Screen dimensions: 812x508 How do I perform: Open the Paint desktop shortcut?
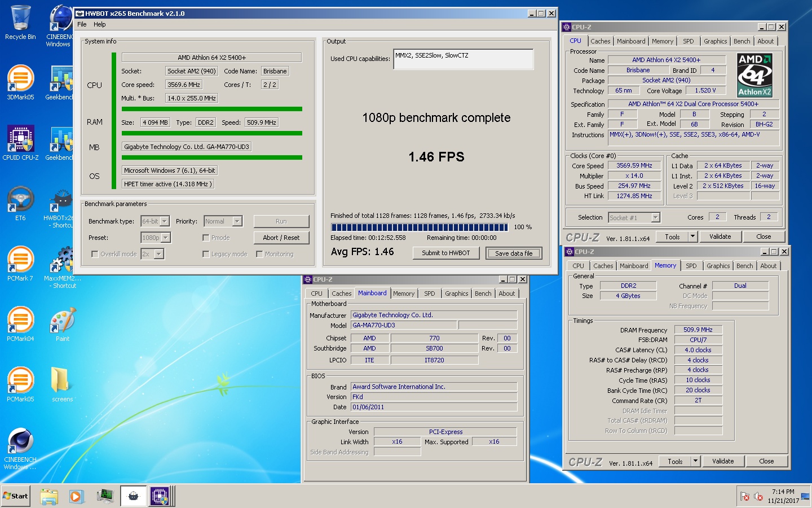pyautogui.click(x=63, y=324)
